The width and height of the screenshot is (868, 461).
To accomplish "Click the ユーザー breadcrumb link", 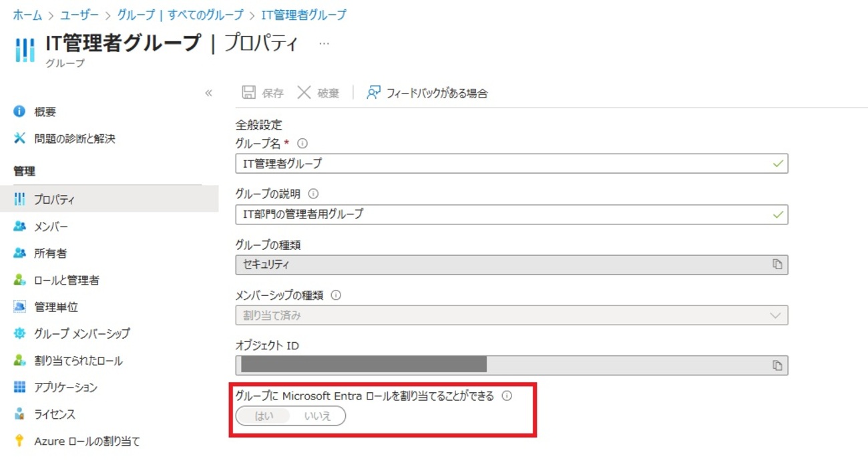I will pos(79,15).
